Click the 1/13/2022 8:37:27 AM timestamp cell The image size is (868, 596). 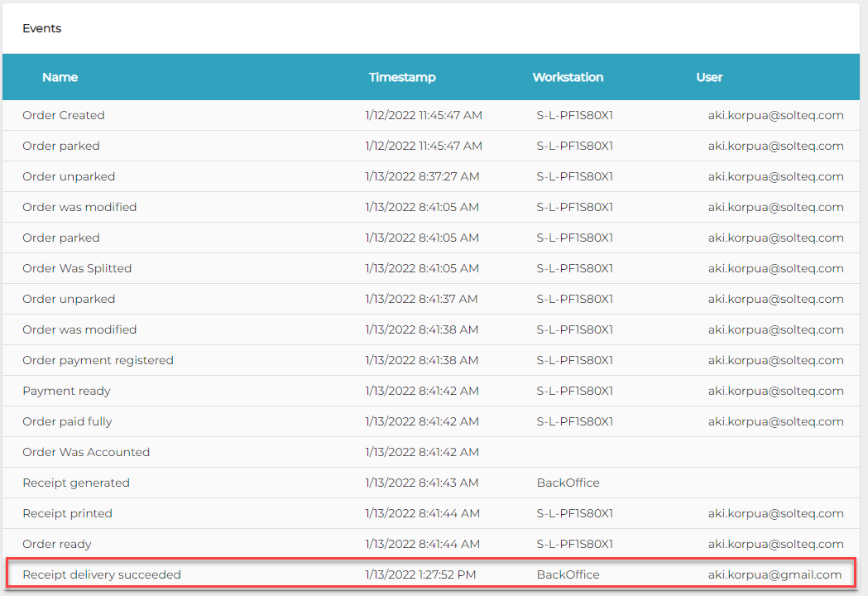point(422,176)
